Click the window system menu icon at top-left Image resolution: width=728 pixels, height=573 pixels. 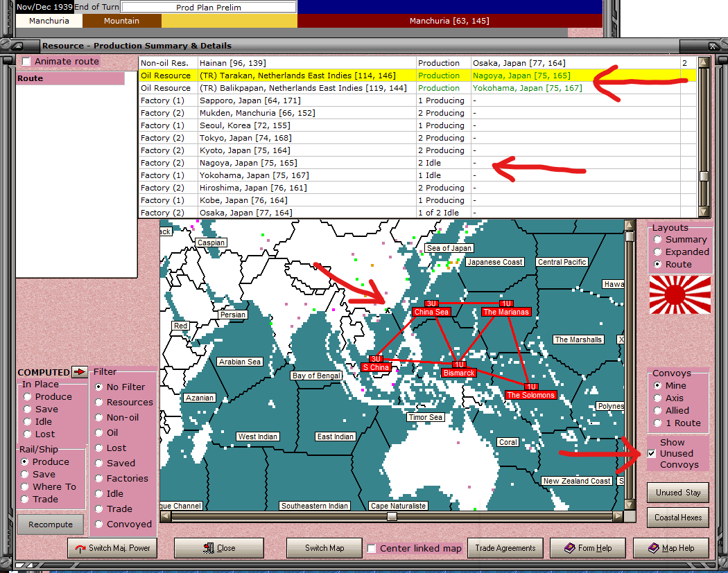pos(17,46)
